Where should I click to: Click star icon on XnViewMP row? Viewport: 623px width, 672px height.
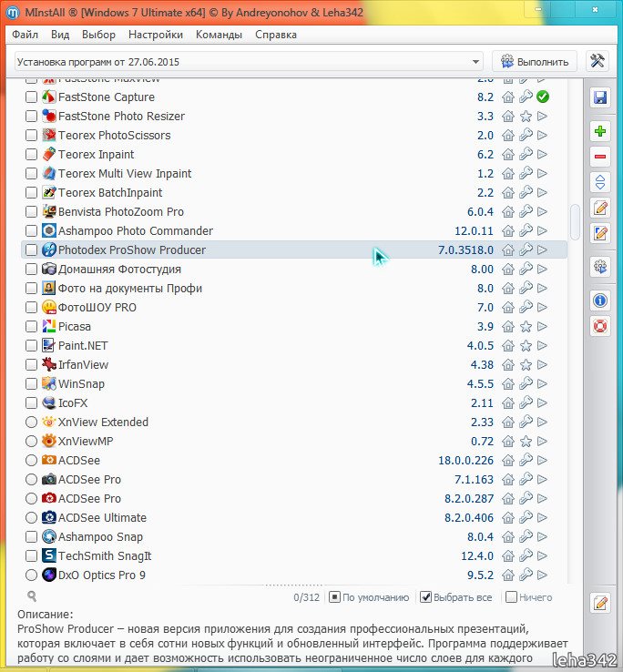[526, 441]
